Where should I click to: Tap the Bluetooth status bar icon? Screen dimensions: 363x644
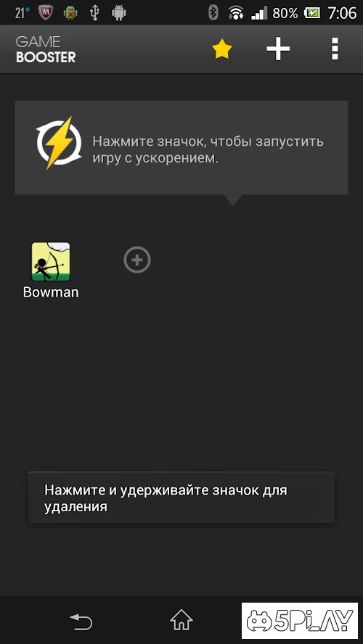click(213, 13)
